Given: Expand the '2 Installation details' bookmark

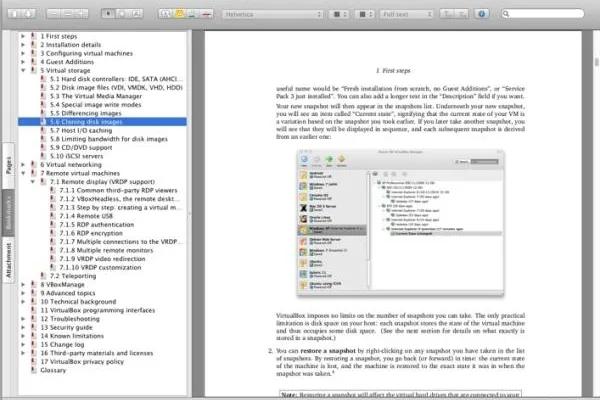Looking at the screenshot, I should [x=23, y=45].
